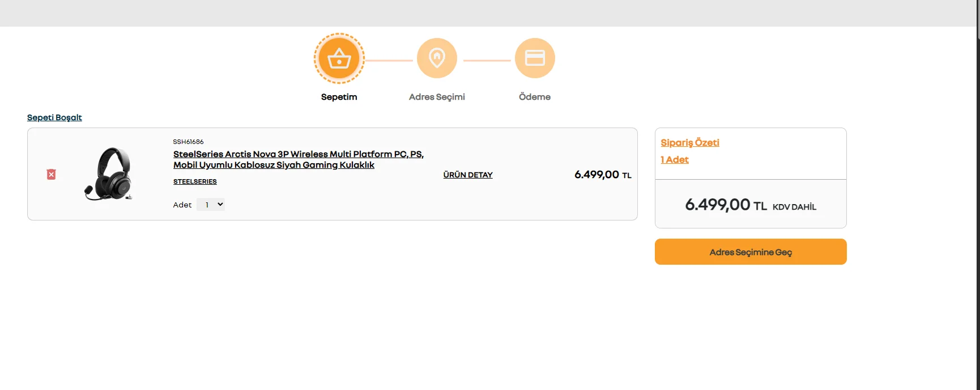Open SteelSeries Arctis Nova 3P product title link

299,159
